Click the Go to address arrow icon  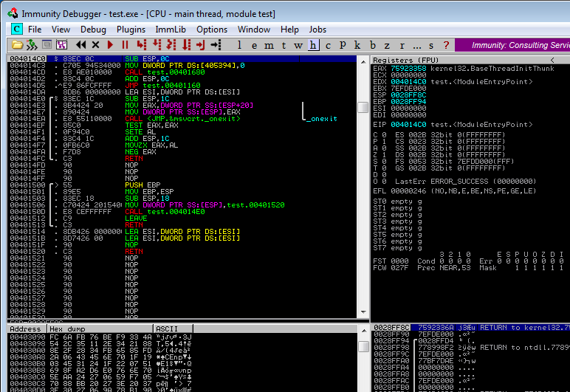pos(216,45)
